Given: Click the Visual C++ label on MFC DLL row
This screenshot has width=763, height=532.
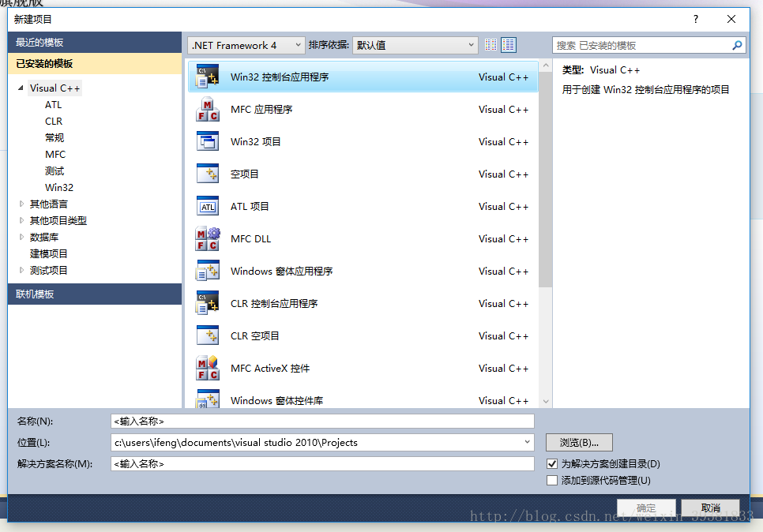Looking at the screenshot, I should point(503,238).
